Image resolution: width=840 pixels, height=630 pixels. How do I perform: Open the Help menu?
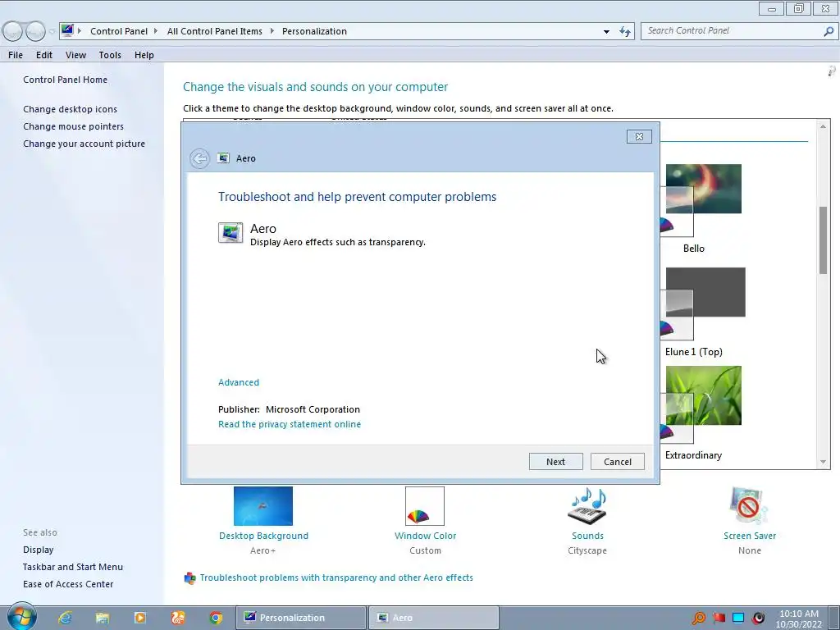point(144,55)
